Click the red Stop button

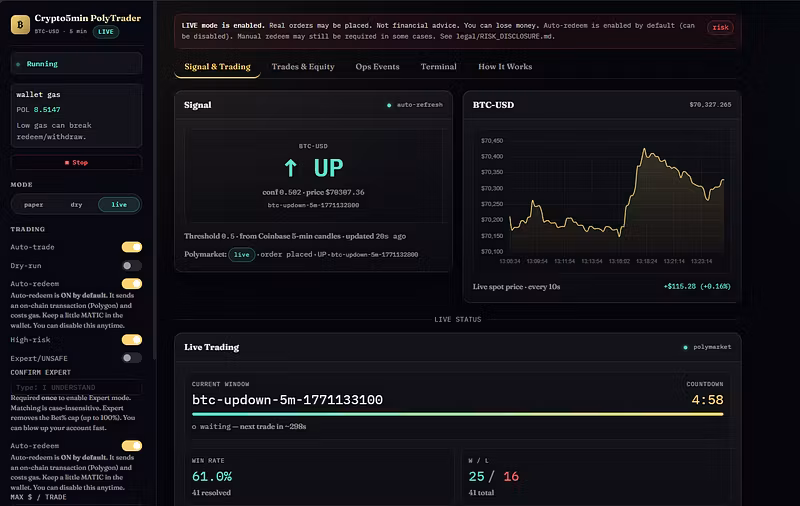(76, 163)
